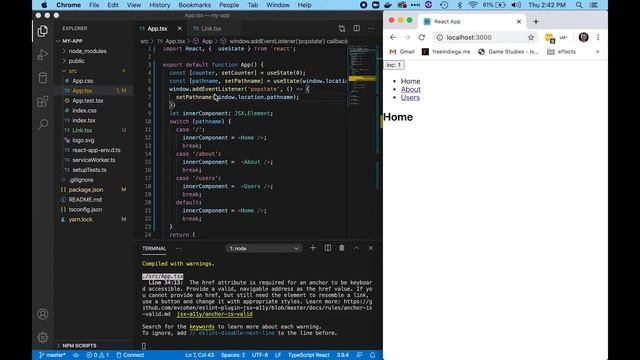The image size is (640, 360).
Task: Open App.css in the explorer
Action: [x=82, y=81]
